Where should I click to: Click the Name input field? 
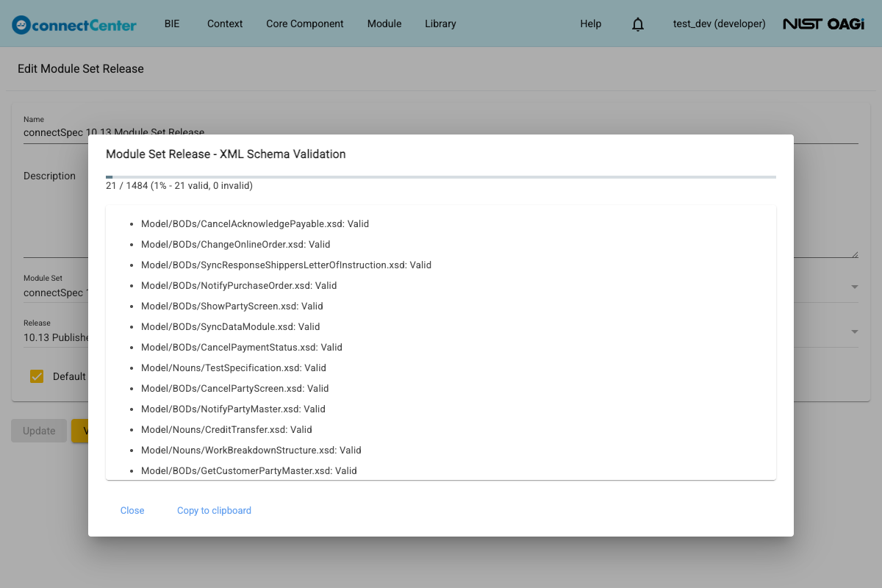(441, 133)
